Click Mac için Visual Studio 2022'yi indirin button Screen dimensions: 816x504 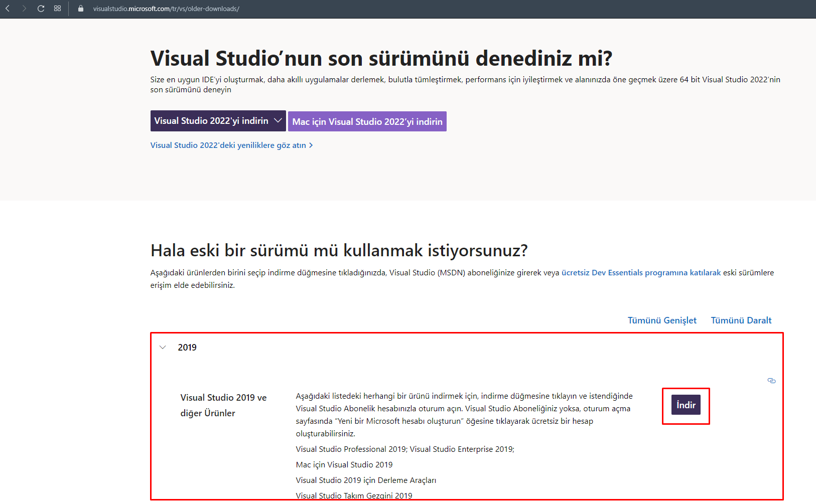pyautogui.click(x=367, y=121)
